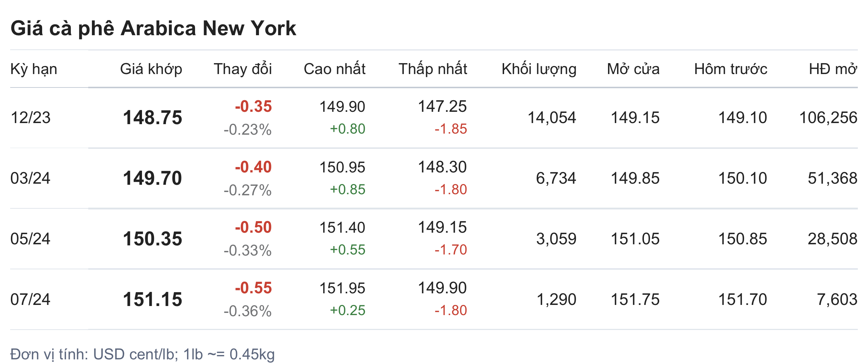Click the 'Khối lượng' column header

coord(539,69)
